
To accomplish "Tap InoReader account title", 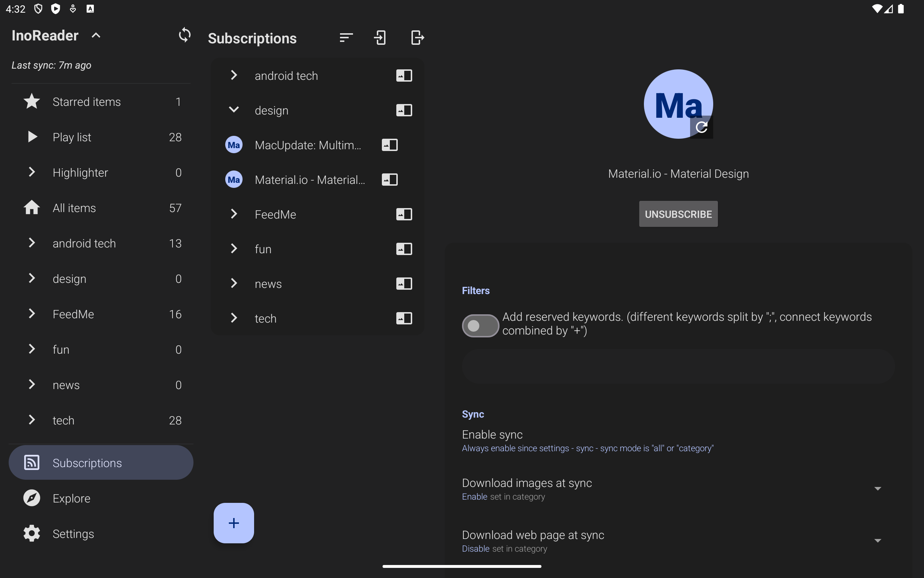I will click(45, 35).
